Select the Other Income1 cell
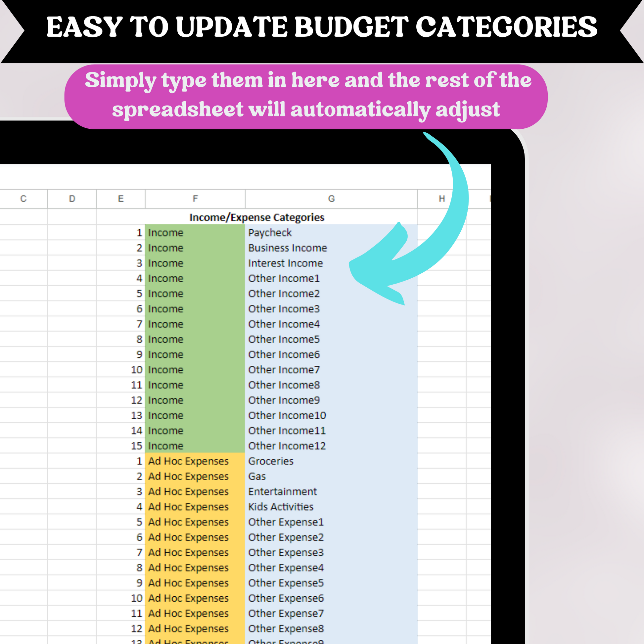The width and height of the screenshot is (644, 644). tap(331, 278)
